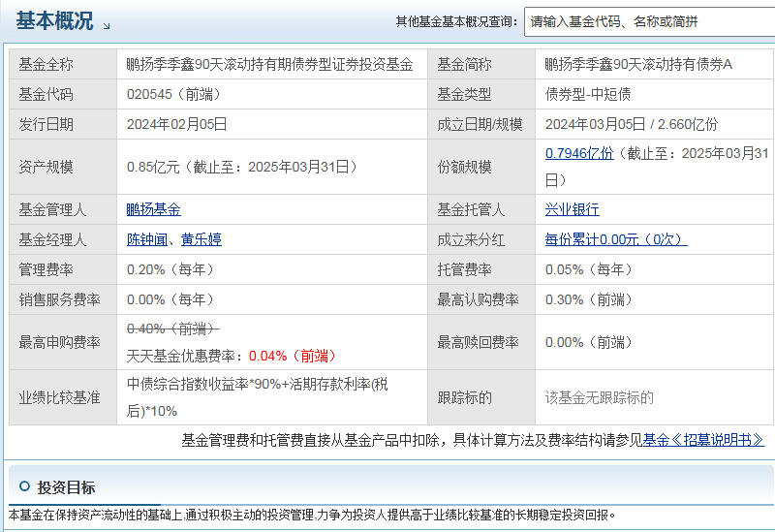Open the 鹏扬基金 manager link
This screenshot has width=775, height=532.
coord(154,209)
